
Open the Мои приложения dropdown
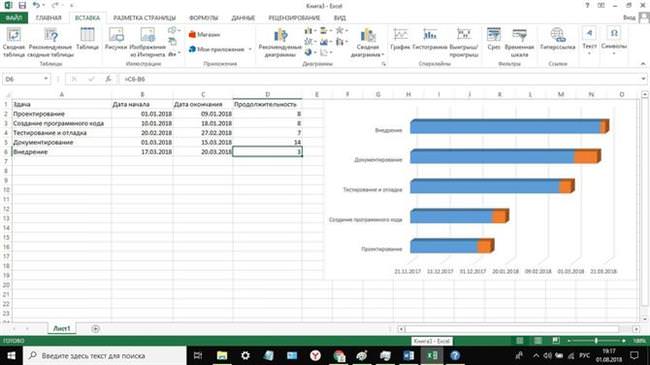250,49
